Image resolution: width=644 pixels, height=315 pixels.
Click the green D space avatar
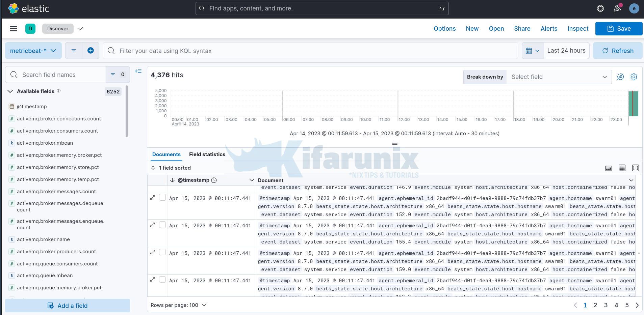click(30, 29)
